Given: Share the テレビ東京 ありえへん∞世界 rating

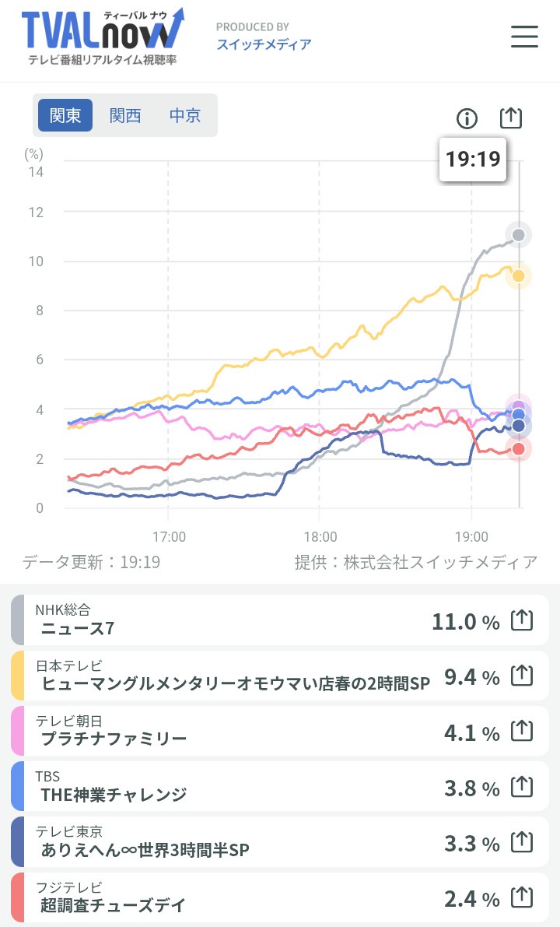Looking at the screenshot, I should click(x=522, y=843).
